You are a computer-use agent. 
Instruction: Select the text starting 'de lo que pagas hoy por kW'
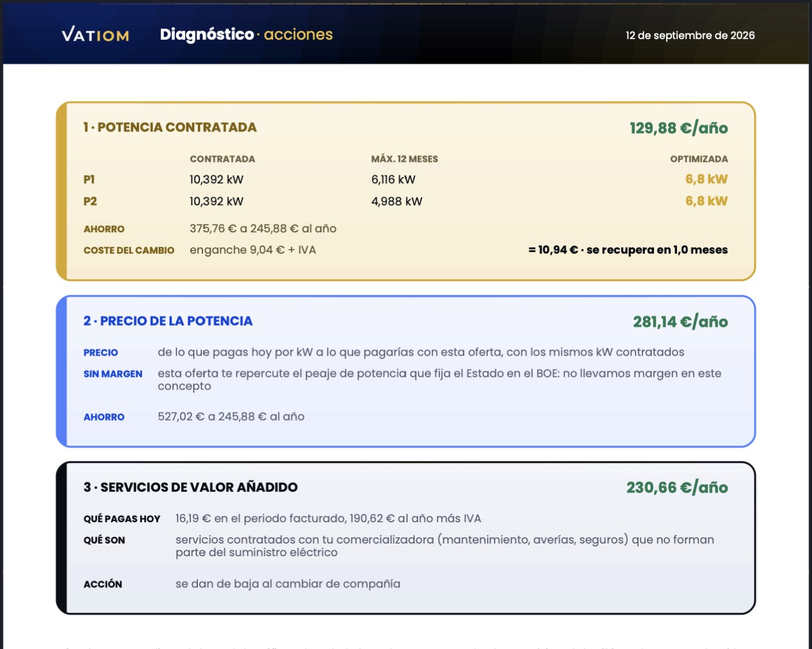[x=421, y=352]
